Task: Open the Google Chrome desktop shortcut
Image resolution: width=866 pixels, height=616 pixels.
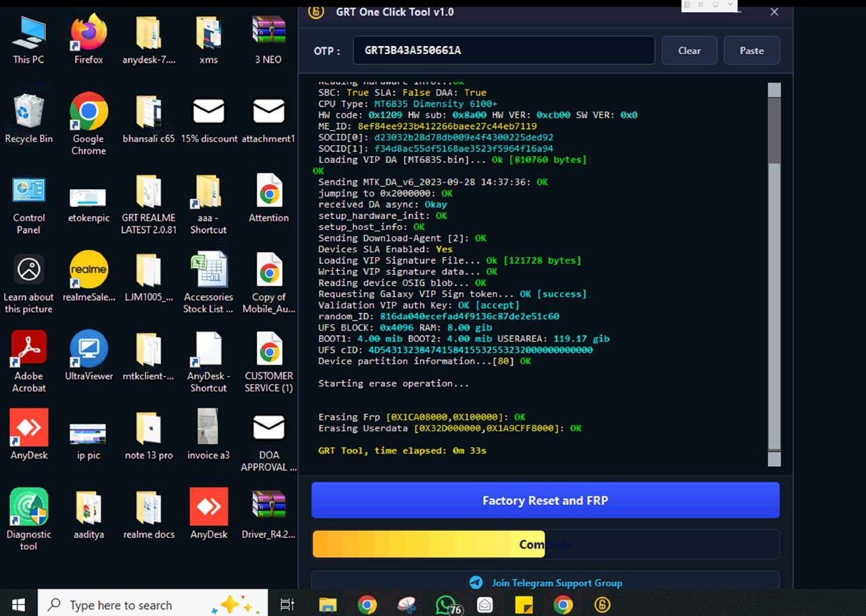Action: 89,123
